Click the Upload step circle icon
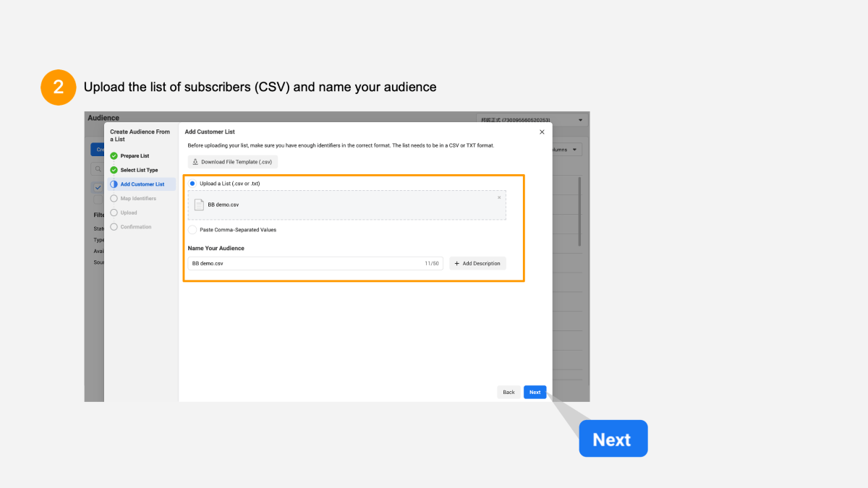 [x=114, y=212]
